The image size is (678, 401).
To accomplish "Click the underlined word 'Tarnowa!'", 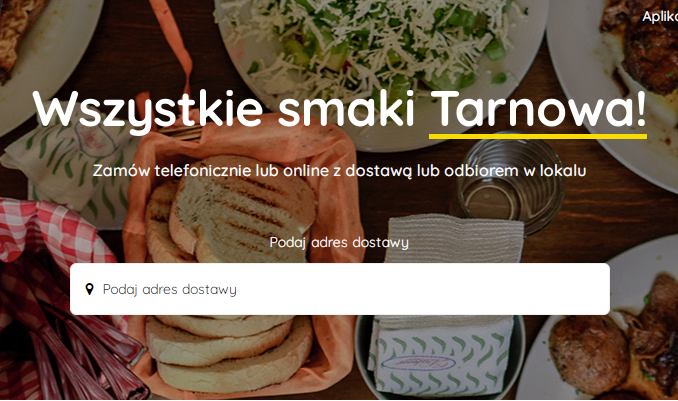I will [x=538, y=108].
